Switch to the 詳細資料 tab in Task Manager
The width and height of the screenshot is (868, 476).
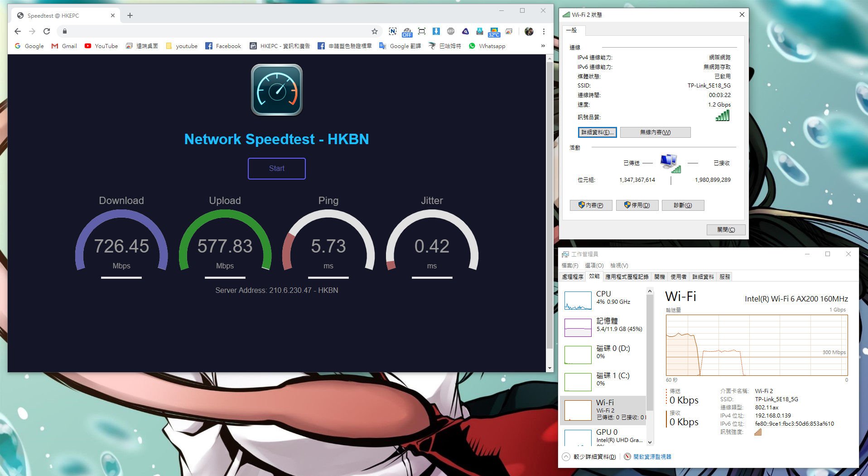point(703,277)
